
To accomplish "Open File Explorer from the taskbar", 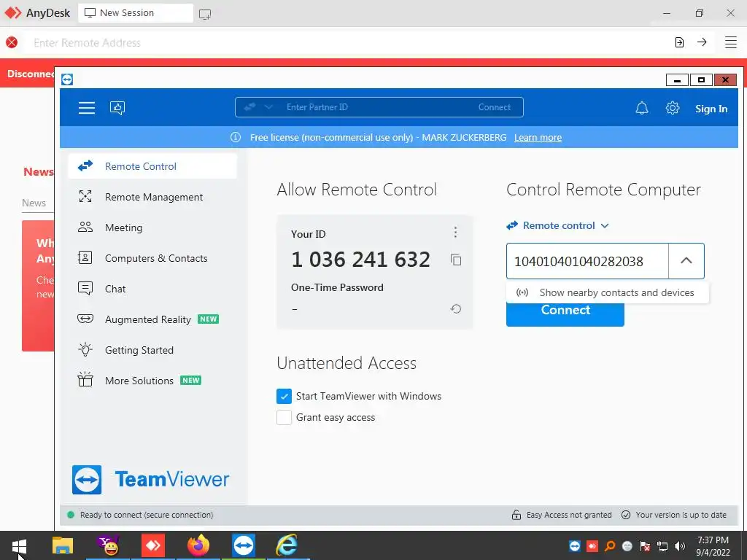I will (x=63, y=545).
